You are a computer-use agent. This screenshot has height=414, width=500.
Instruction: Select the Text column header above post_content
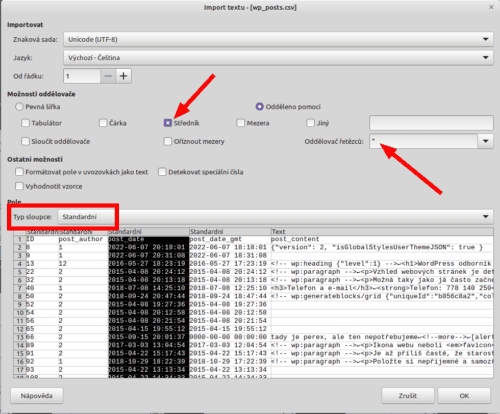tap(382, 231)
